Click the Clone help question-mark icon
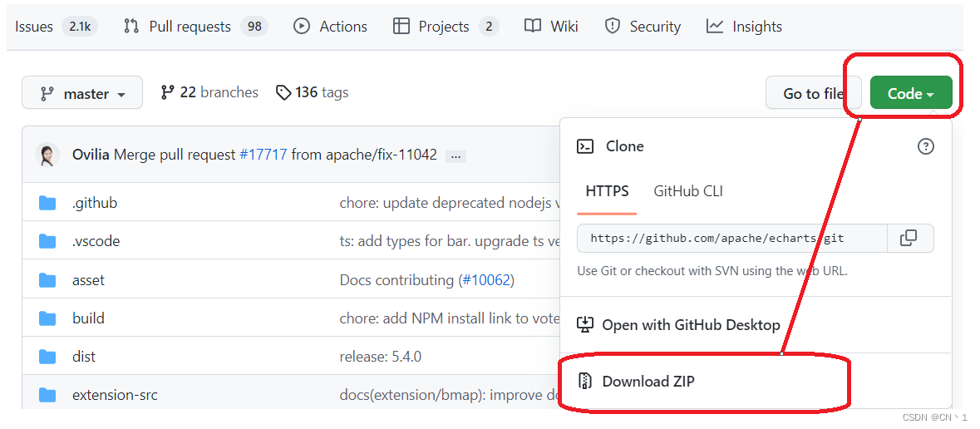This screenshot has width=980, height=429. 925,146
